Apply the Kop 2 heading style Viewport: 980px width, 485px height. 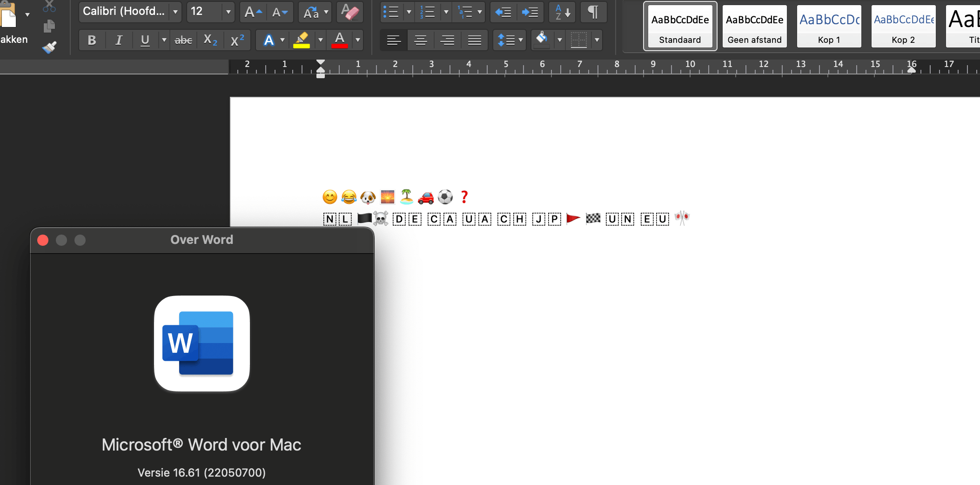click(903, 26)
